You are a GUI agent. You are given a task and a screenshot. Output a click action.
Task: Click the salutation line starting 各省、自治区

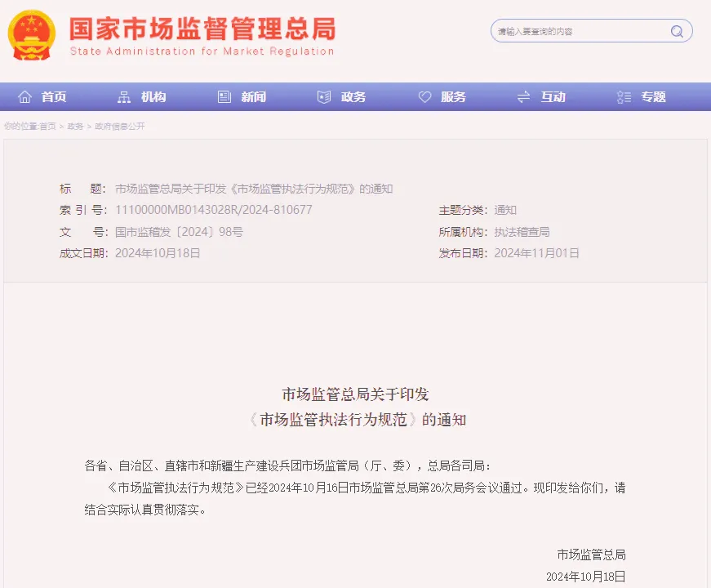[287, 466]
